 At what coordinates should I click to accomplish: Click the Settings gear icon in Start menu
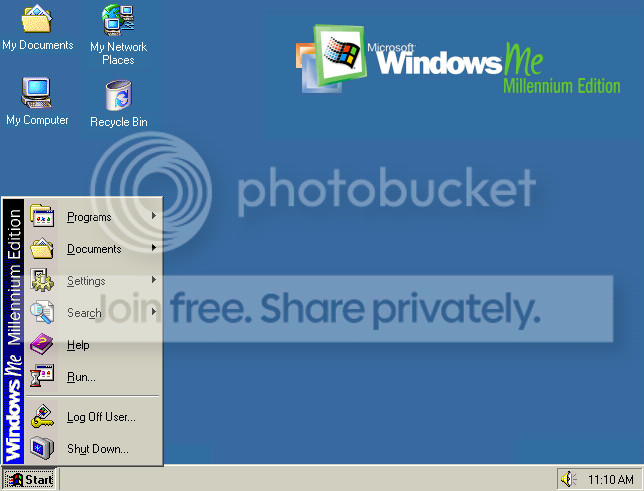(x=42, y=280)
